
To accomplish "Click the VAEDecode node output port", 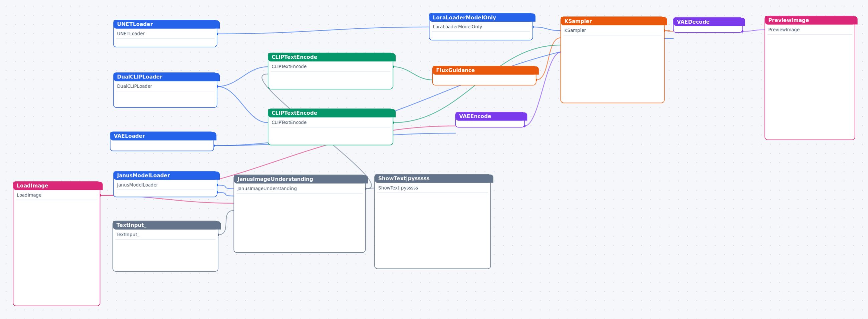I will (x=742, y=31).
